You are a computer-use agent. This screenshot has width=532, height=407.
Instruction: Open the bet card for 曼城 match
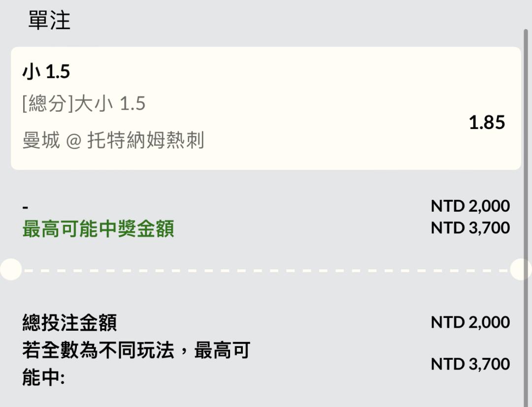[x=266, y=108]
